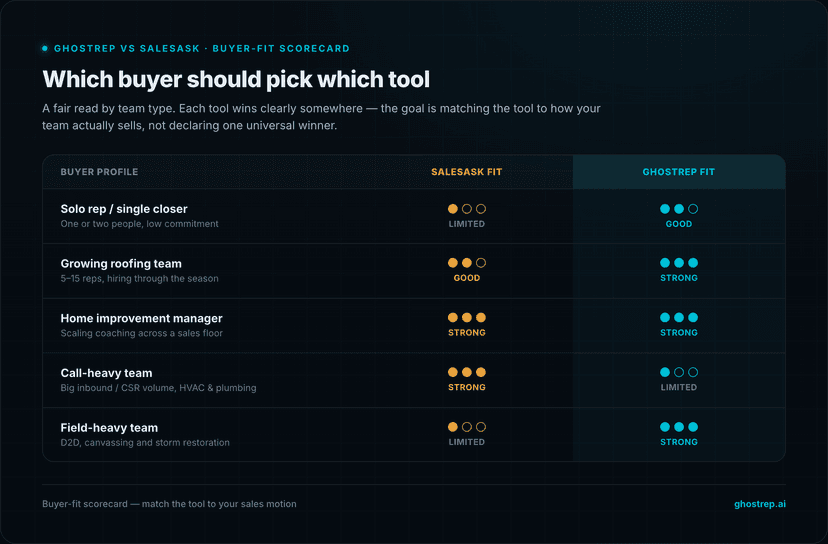Click SalesAsk orange dots for Call-heavy team
This screenshot has width=828, height=544.
(467, 372)
